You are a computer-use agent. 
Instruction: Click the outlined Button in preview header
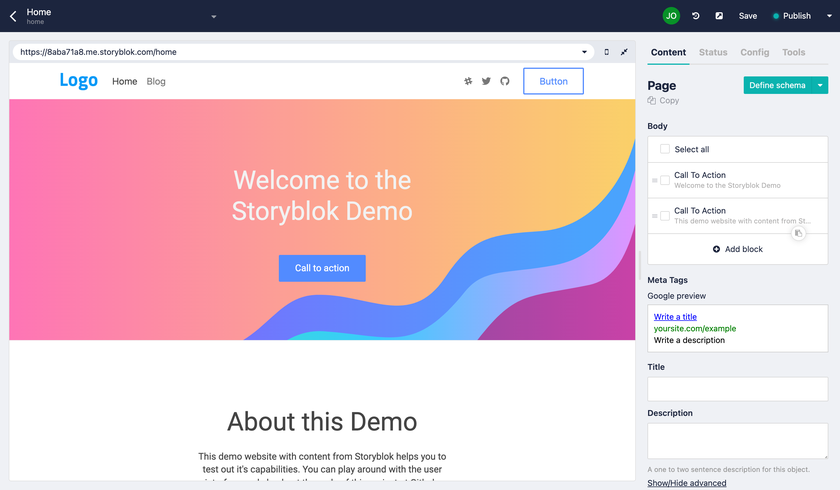tap(553, 81)
